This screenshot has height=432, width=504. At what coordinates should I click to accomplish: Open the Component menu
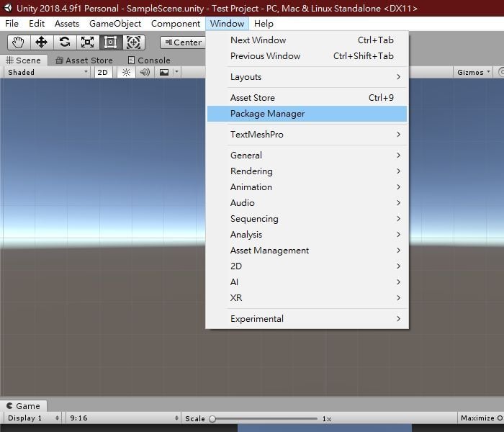tap(176, 24)
